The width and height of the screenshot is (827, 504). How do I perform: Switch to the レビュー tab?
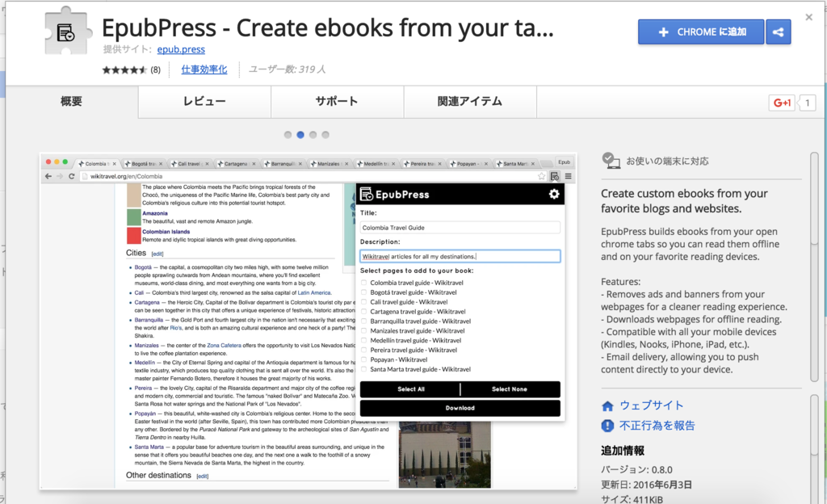(204, 101)
